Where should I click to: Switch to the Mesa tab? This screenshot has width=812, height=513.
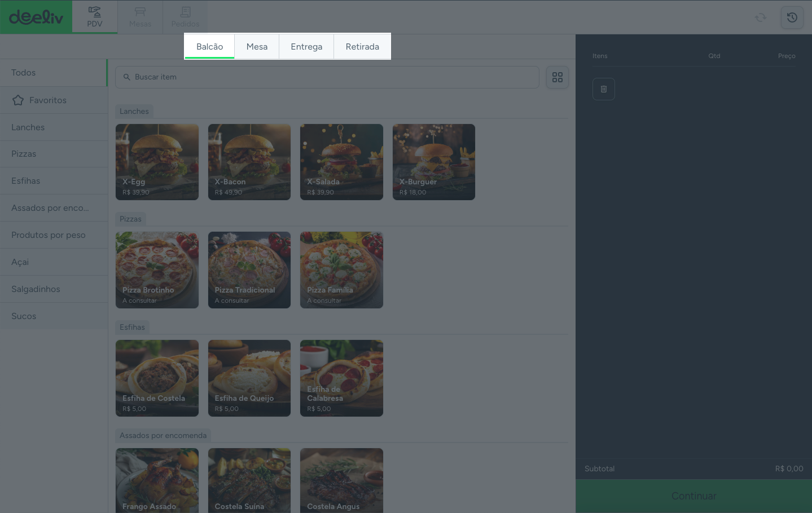(x=257, y=47)
